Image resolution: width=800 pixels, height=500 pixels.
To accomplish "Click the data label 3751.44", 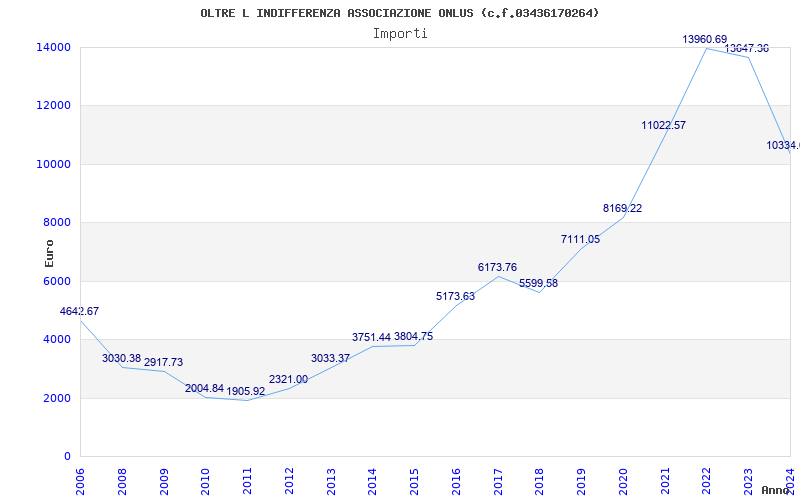I will click(371, 337).
